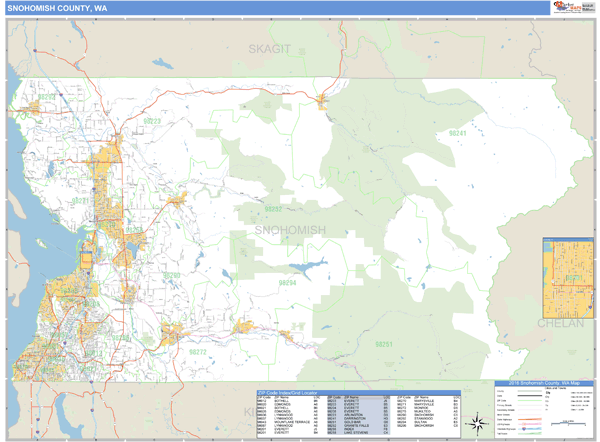Click the MONROE row in ZIP index

point(429,408)
